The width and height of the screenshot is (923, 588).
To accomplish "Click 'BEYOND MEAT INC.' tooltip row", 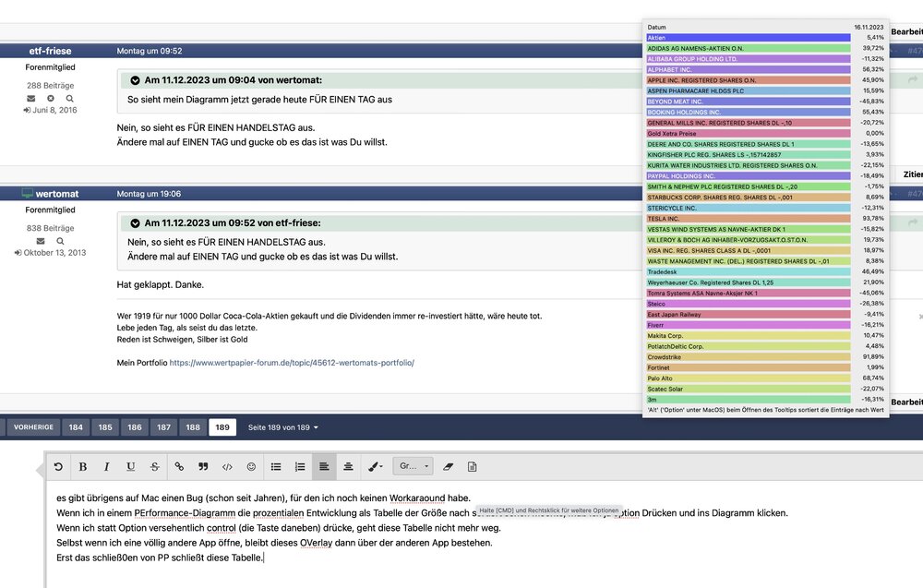I will click(749, 102).
